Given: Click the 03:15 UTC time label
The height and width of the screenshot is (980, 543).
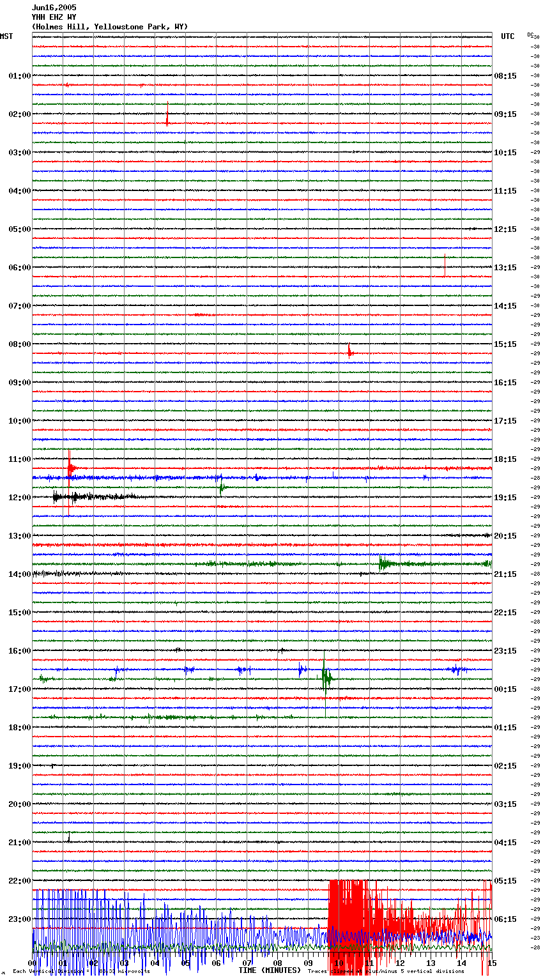Looking at the screenshot, I should pos(505,804).
